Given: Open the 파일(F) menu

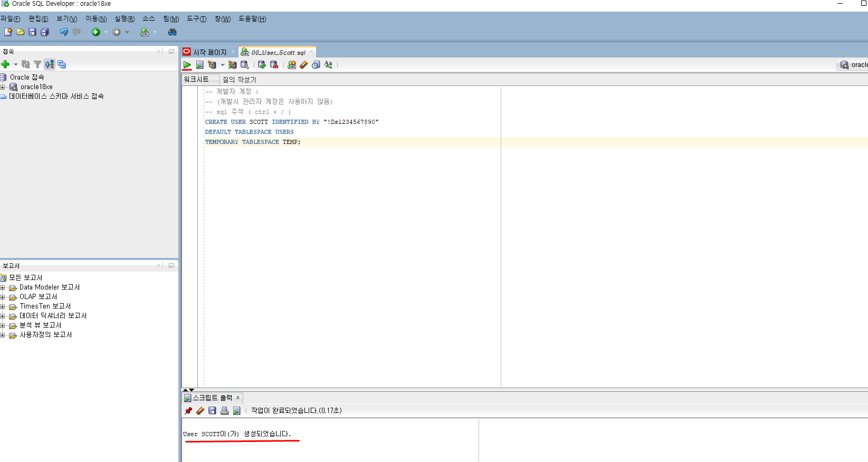Looking at the screenshot, I should pos(11,19).
